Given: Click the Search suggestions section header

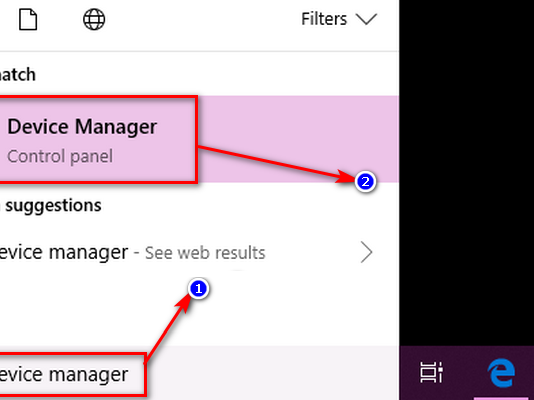Looking at the screenshot, I should [51, 205].
